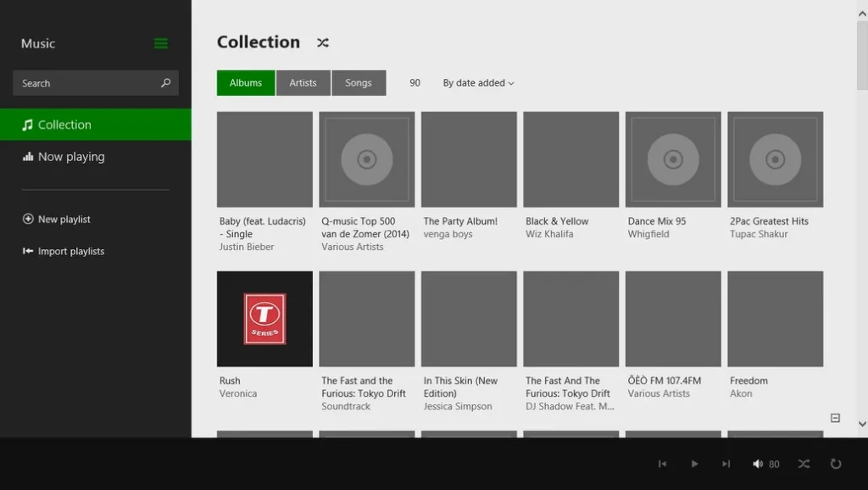Open the 2Pac Greatest Hits album cover

tap(775, 159)
